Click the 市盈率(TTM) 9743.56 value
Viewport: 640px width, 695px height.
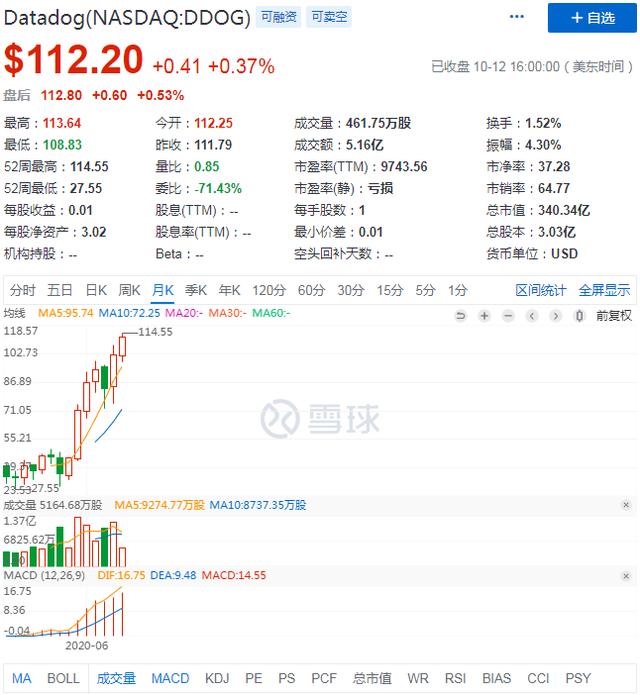pos(404,167)
